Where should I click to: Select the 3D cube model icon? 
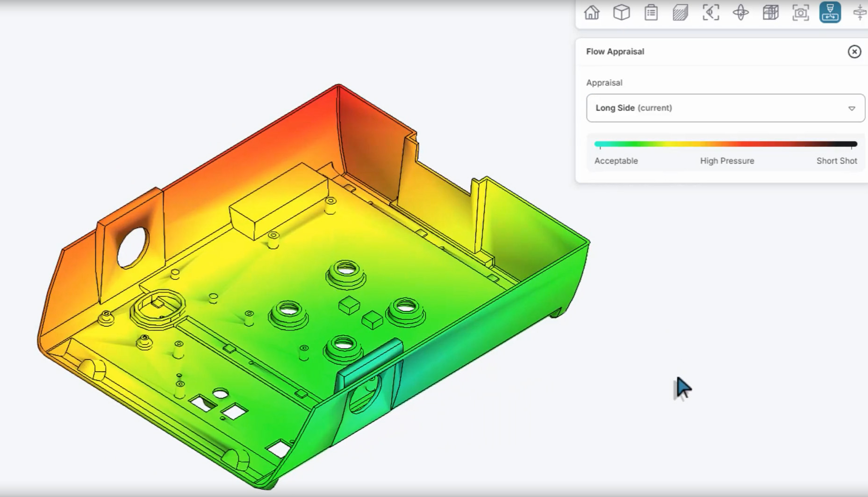click(x=621, y=13)
